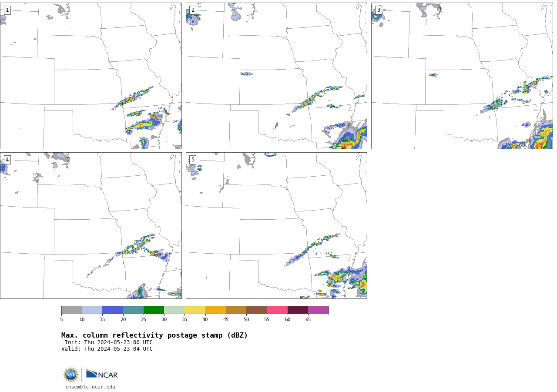Click the Init: Thu 2024-05-23 00 UTC line

(109, 342)
